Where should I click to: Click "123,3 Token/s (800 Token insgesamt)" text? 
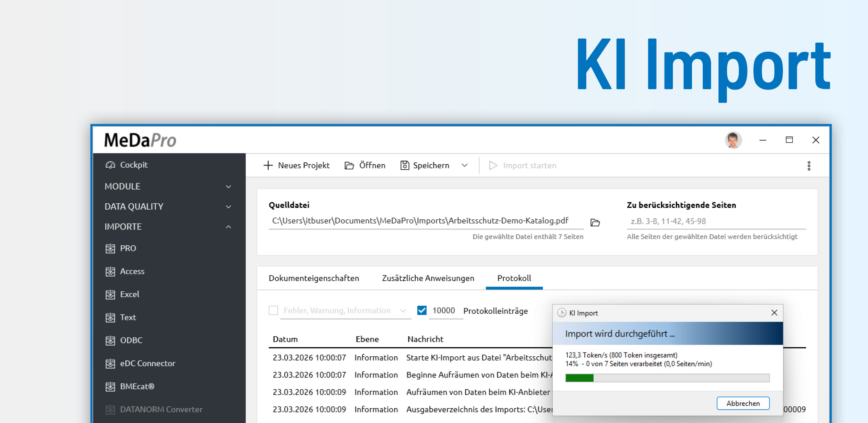click(621, 355)
